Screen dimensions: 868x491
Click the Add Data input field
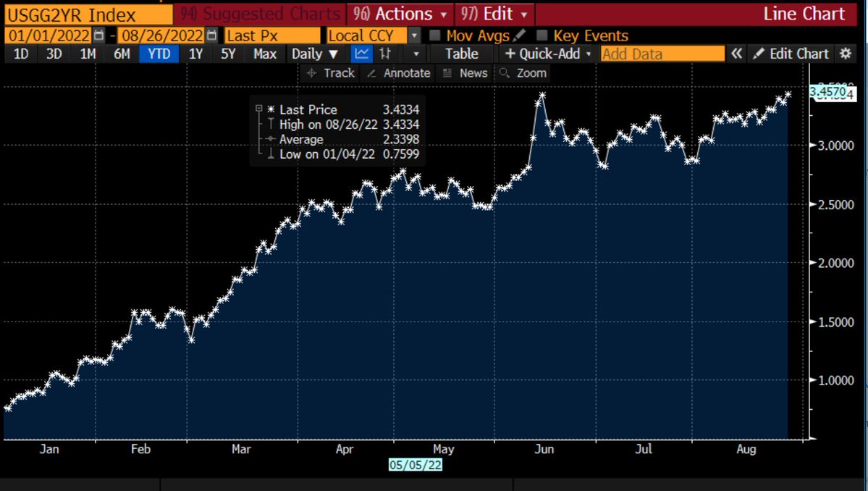pos(662,54)
